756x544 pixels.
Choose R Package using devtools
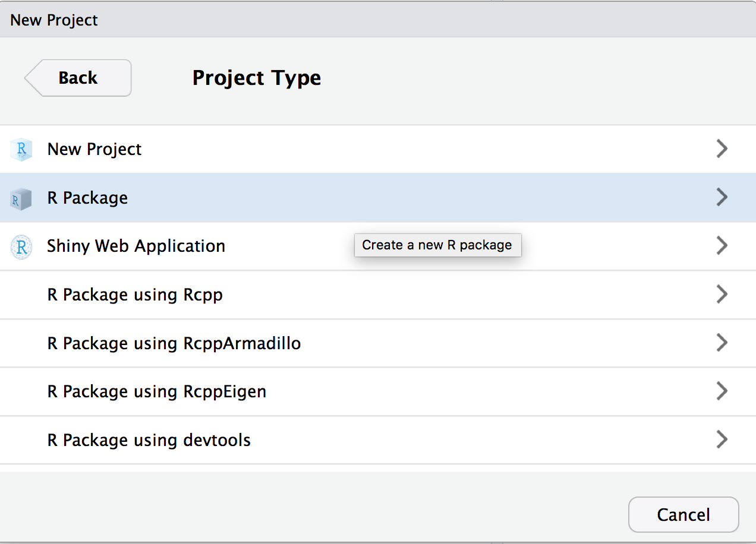[x=149, y=440]
